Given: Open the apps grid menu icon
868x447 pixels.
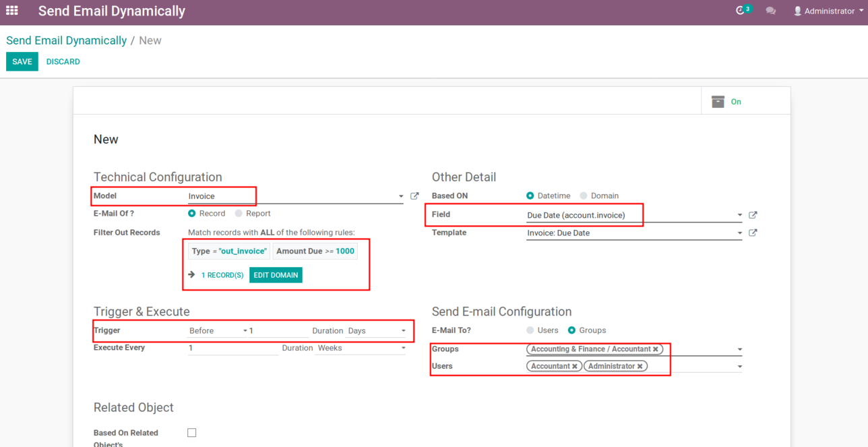Looking at the screenshot, I should [x=12, y=11].
